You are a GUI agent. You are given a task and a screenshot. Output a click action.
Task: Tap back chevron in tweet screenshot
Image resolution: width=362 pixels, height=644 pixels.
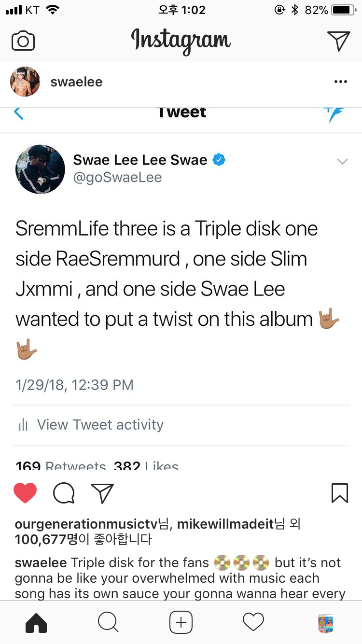pos(18,113)
